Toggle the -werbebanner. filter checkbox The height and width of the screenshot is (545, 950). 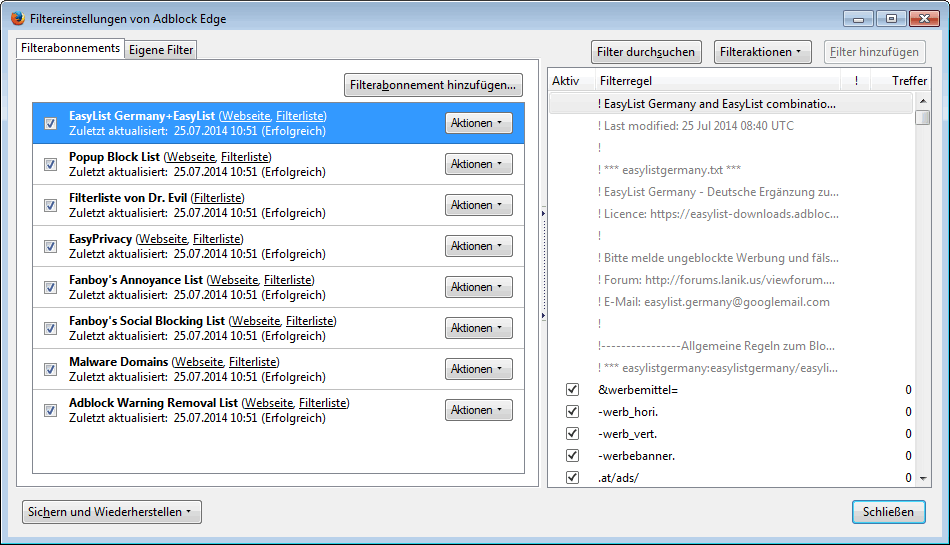(x=572, y=455)
